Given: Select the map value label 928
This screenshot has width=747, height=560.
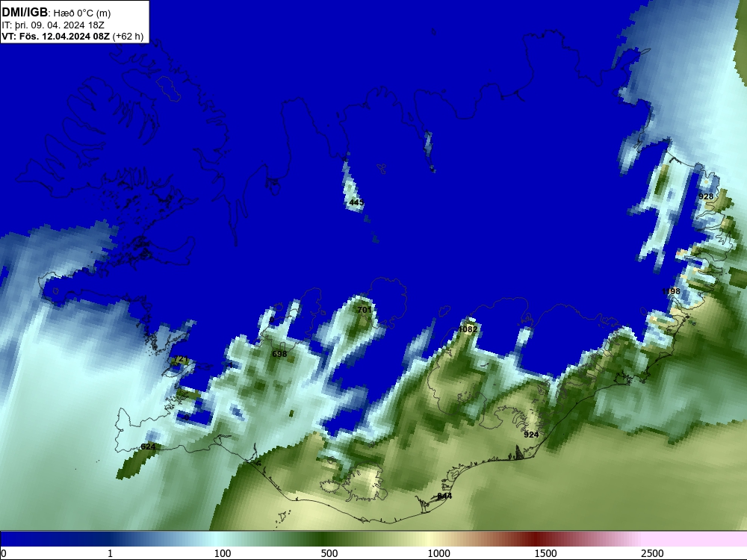Looking at the screenshot, I should [706, 196].
